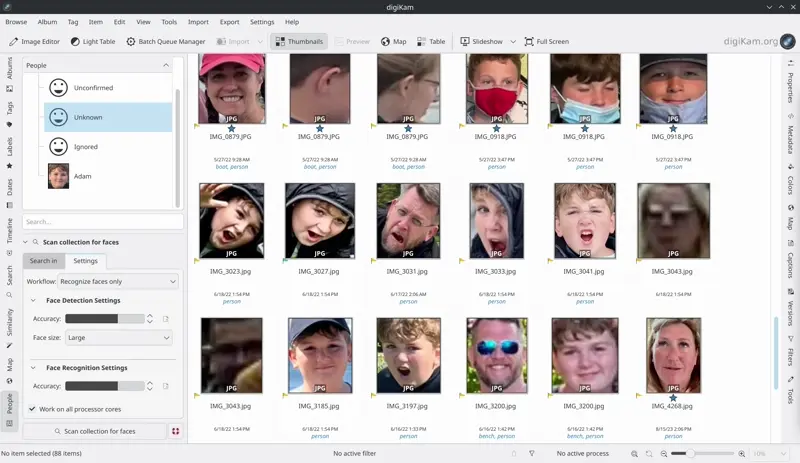Open the Workflow dropdown
Viewport: 800px width, 463px height.
click(x=117, y=282)
